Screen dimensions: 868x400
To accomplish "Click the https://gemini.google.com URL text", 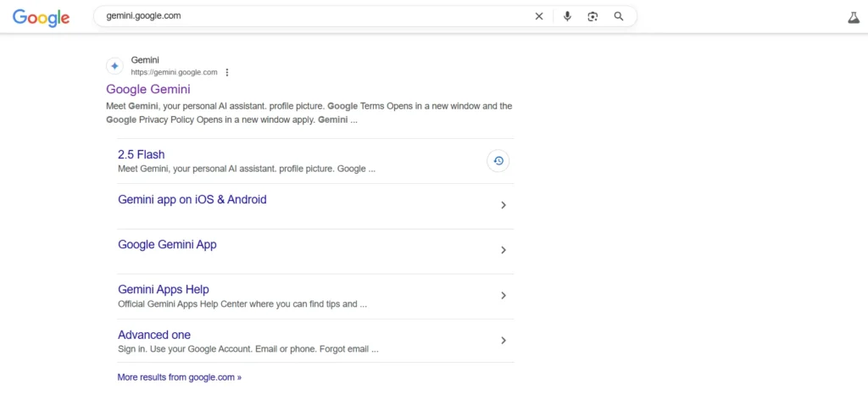I will click(x=174, y=73).
